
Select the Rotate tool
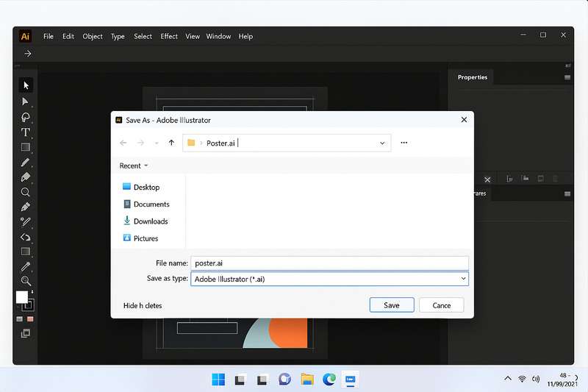(25, 237)
